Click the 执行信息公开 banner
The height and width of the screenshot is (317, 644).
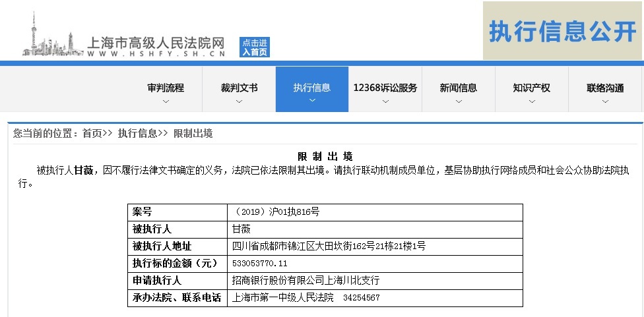click(x=563, y=31)
